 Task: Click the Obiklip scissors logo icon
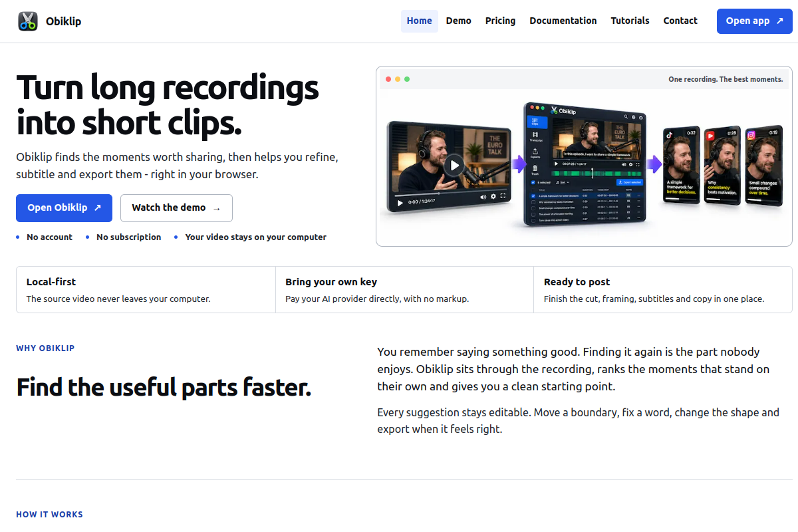point(28,21)
